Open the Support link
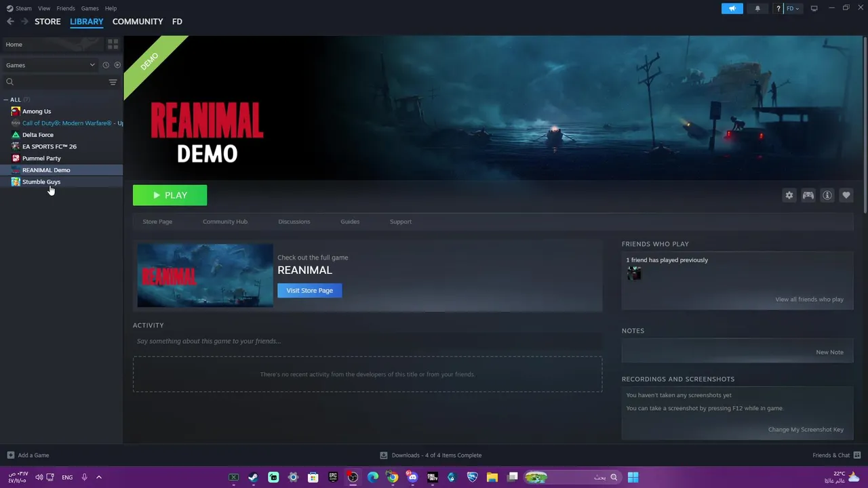The image size is (868, 488). click(401, 222)
